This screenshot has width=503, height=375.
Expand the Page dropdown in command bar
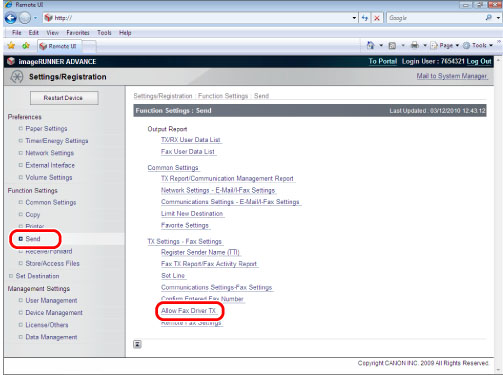(445, 45)
